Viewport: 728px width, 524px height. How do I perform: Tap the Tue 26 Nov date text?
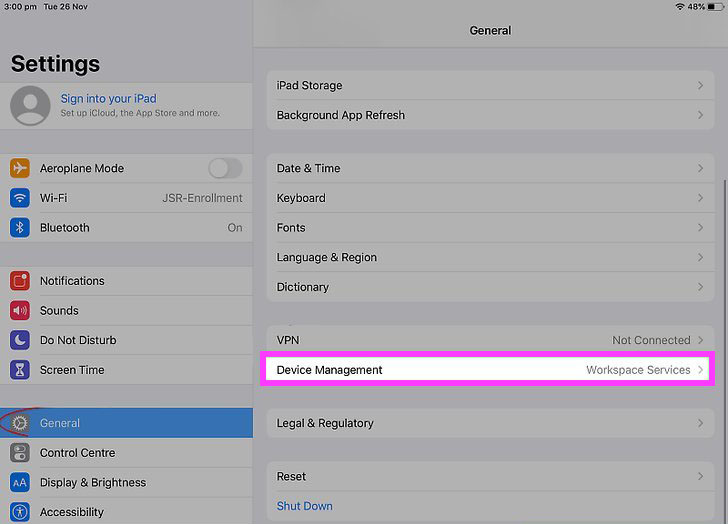click(x=65, y=6)
